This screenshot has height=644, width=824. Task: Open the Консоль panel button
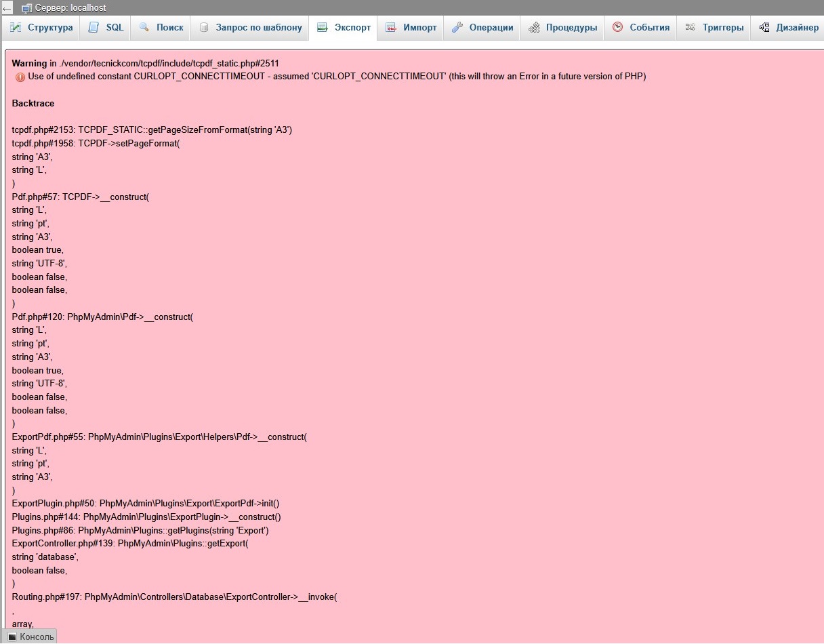point(37,637)
